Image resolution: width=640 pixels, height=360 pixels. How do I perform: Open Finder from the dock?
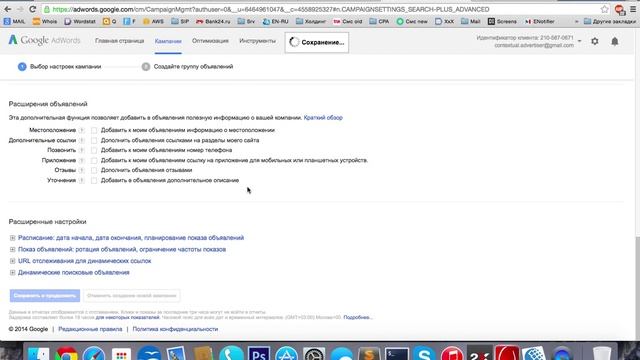pyautogui.click(x=39, y=353)
